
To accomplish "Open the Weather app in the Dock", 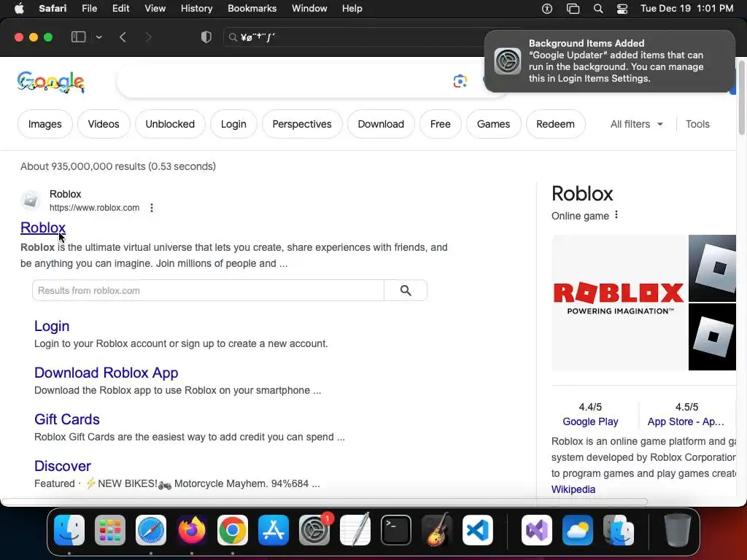I will tap(578, 530).
